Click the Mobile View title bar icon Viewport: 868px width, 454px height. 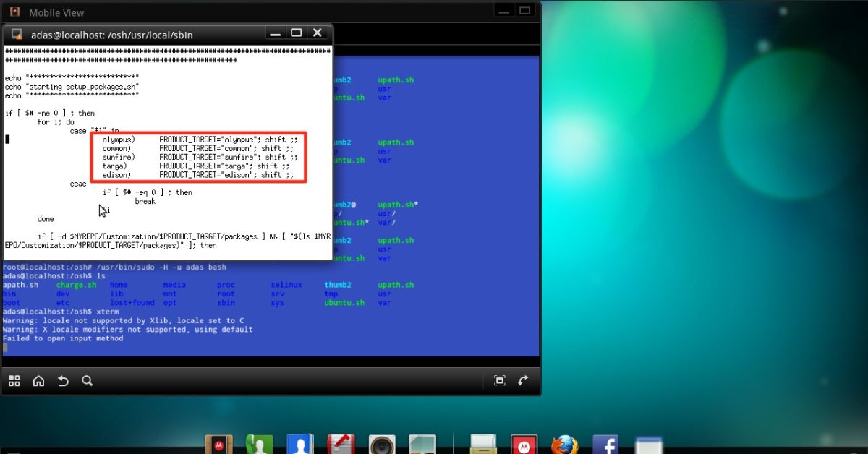coord(14,12)
